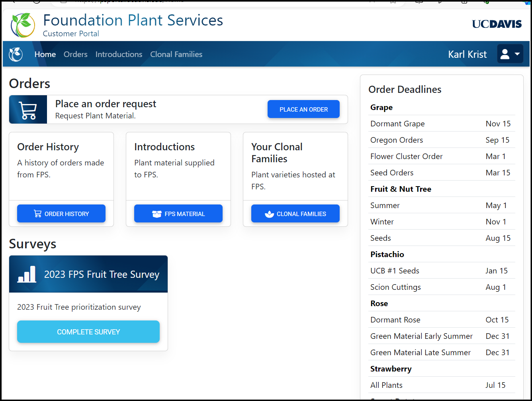Start the Complete Survey button
The image size is (532, 401).
click(x=88, y=332)
